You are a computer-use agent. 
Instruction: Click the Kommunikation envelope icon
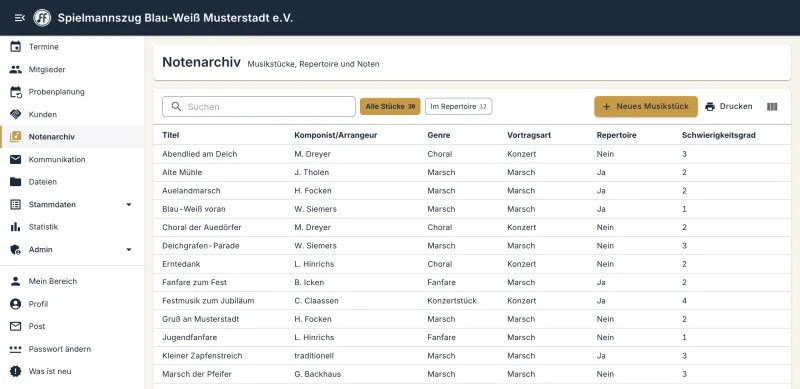[16, 159]
